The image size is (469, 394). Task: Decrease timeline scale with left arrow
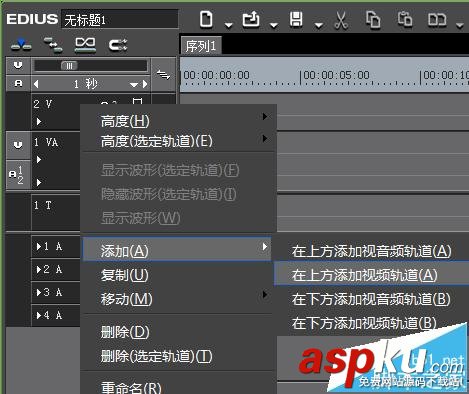[x=36, y=84]
